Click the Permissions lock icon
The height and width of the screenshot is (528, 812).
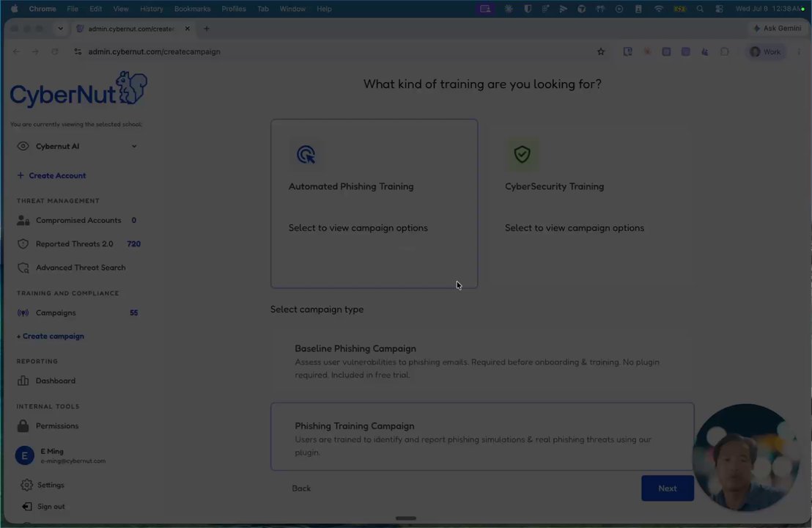click(x=23, y=426)
